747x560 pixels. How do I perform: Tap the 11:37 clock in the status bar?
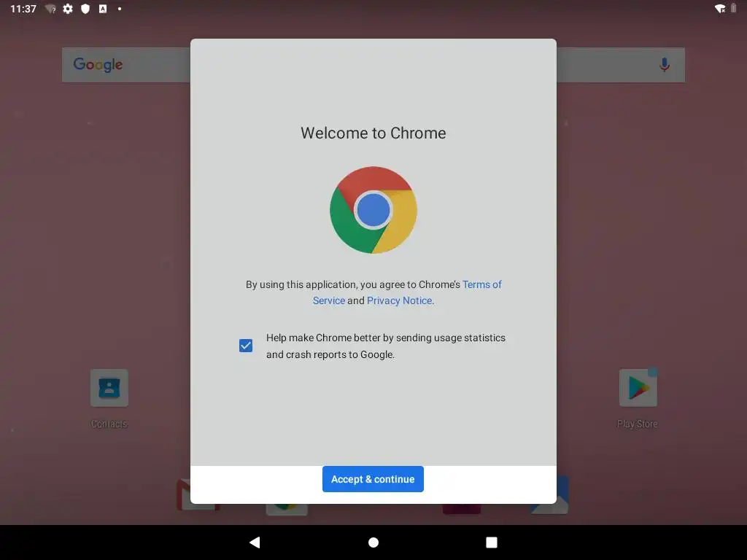23,9
